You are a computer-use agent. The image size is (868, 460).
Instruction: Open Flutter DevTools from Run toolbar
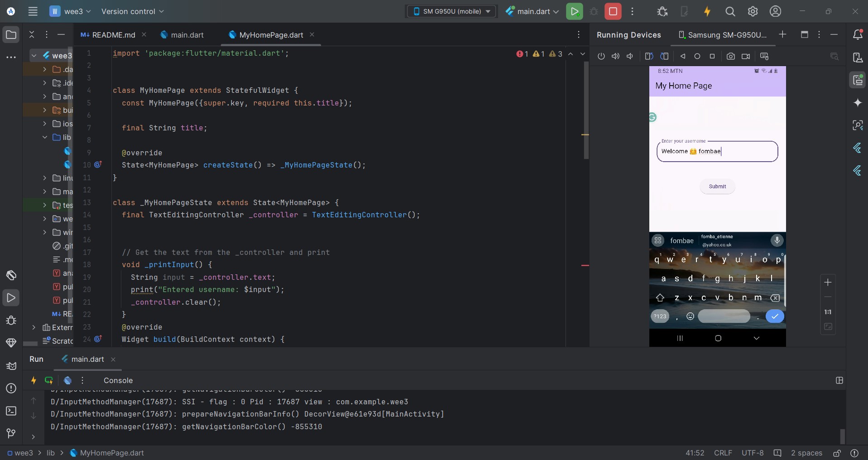67,380
